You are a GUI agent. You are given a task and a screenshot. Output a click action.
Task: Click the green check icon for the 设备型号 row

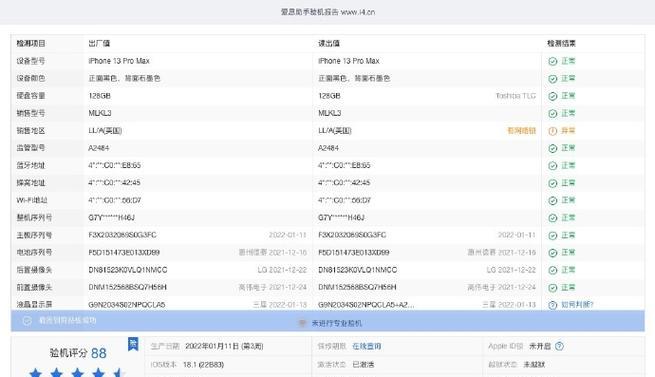[x=553, y=61]
